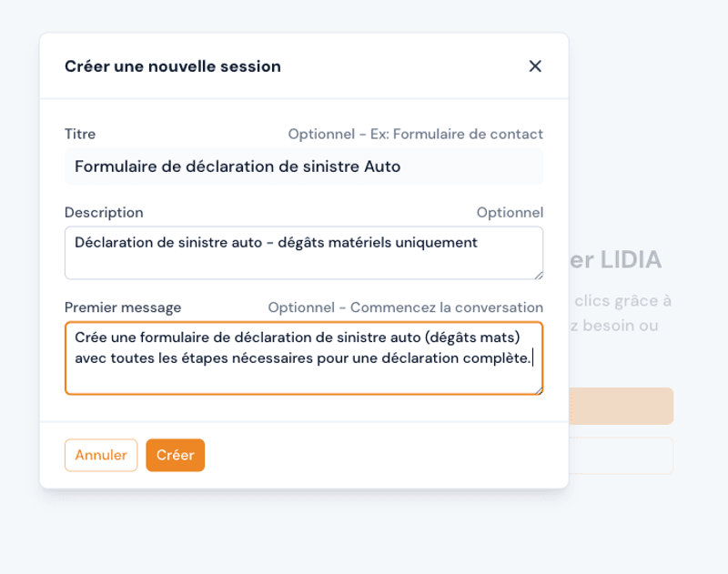Click the dimmed backdrop left of the dialog
The width and height of the screenshot is (728, 574).
(x=18, y=273)
